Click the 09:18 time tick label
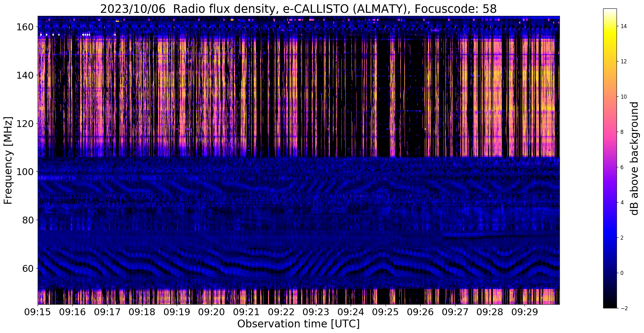This screenshot has width=644, height=333. [x=142, y=312]
